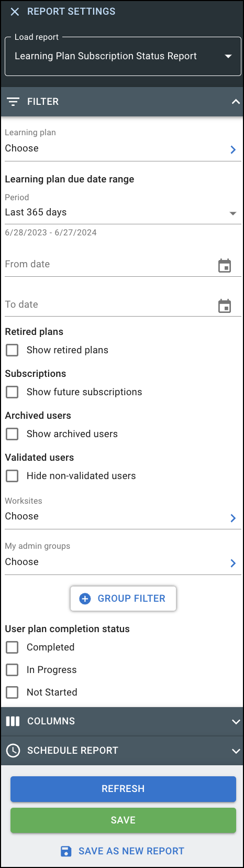This screenshot has height=868, width=244.
Task: Collapse the Filter section chevron
Action: (236, 102)
